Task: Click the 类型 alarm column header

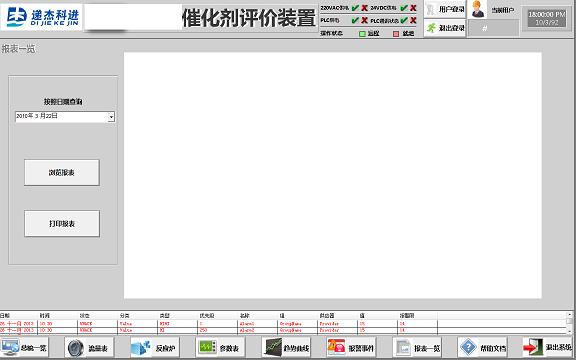Action: pos(164,315)
